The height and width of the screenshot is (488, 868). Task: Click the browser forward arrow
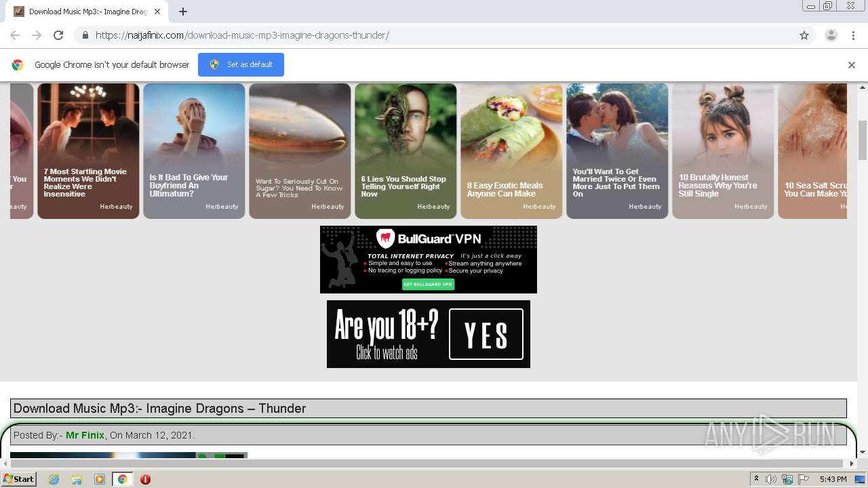(37, 35)
